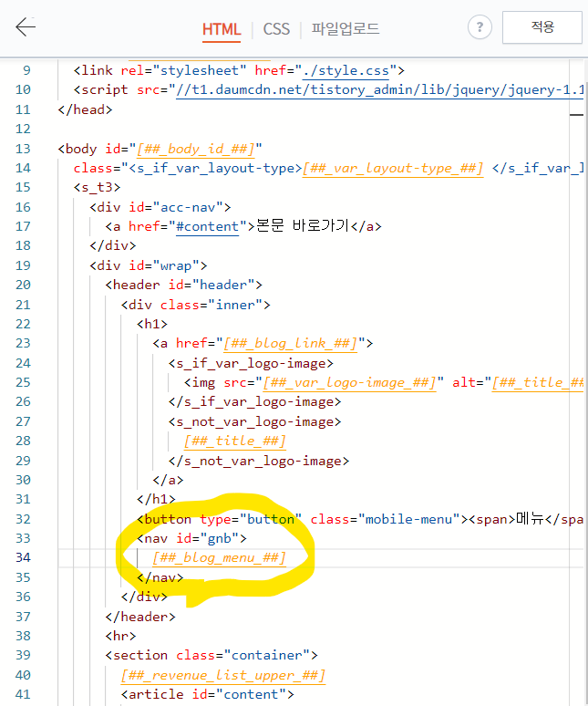Click [##_revenue_list_upper_##] on line 40
The image size is (588, 706).
[223, 675]
